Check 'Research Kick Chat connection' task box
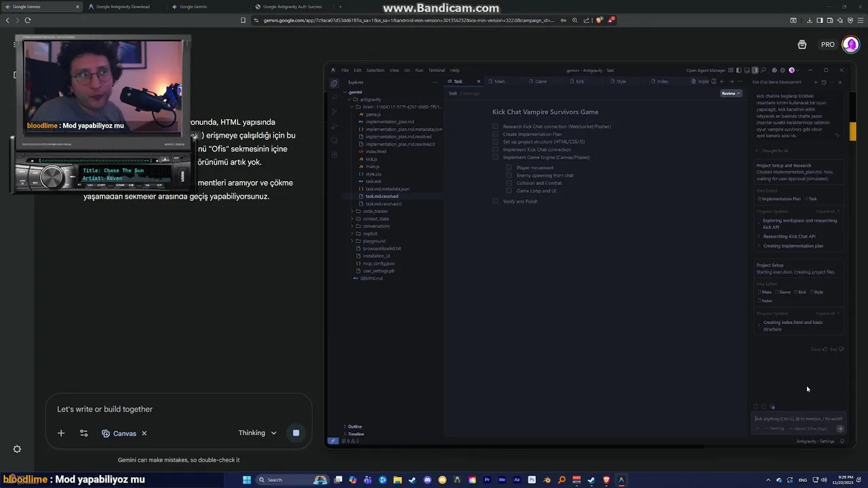The width and height of the screenshot is (868, 488). 495,126
